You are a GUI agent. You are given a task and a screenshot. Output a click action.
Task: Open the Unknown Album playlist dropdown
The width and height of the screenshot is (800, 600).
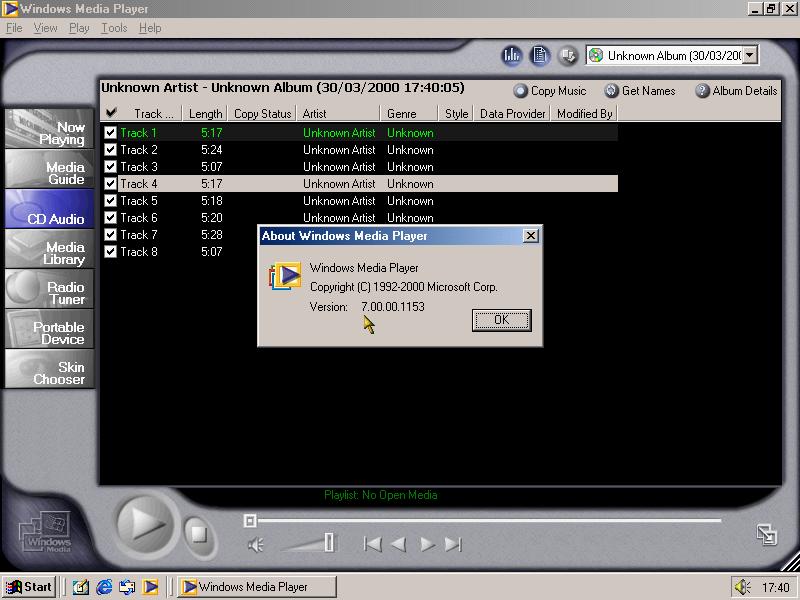750,56
